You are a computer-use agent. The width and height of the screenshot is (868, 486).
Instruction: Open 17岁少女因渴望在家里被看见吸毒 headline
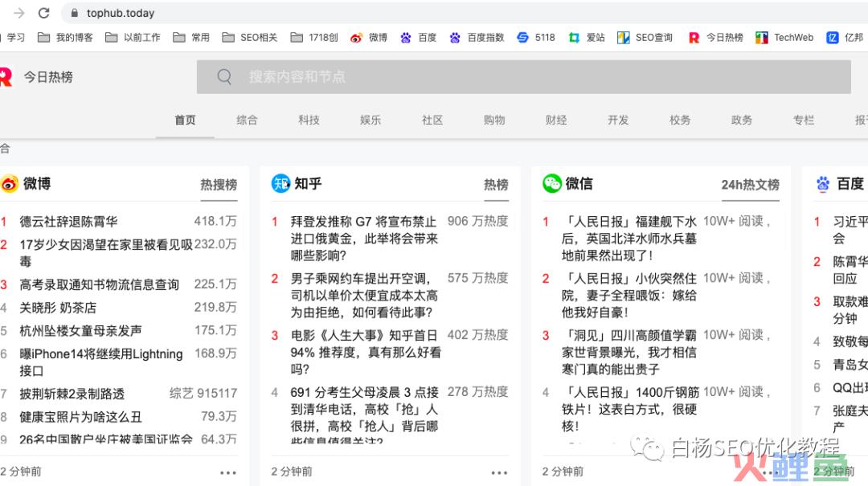point(106,253)
